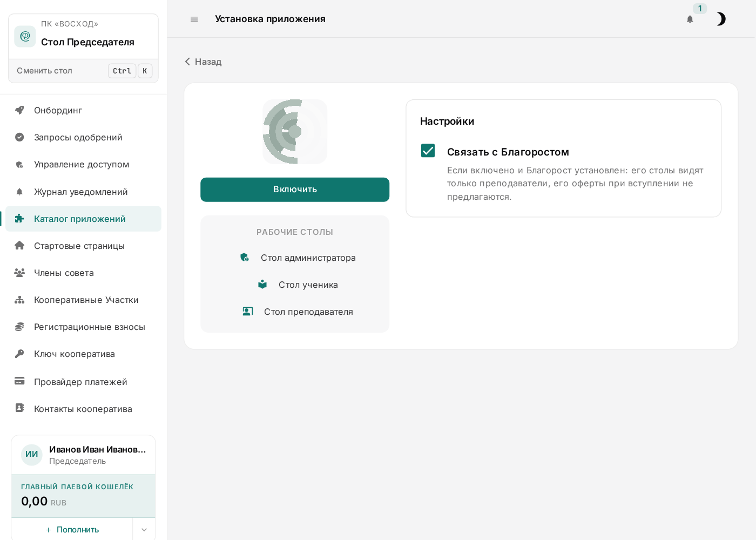The image size is (756, 540).
Task: Click the key icon beside Ключ кооператива
Action: click(19, 354)
